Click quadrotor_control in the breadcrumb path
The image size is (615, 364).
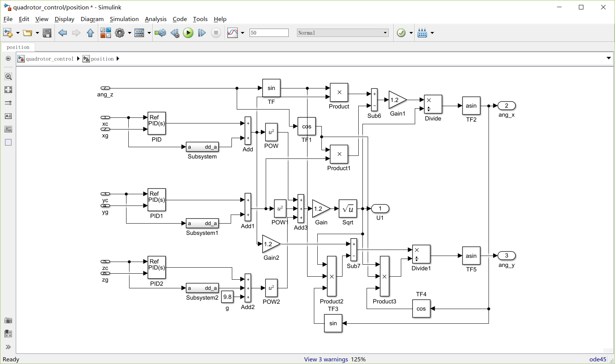point(50,59)
